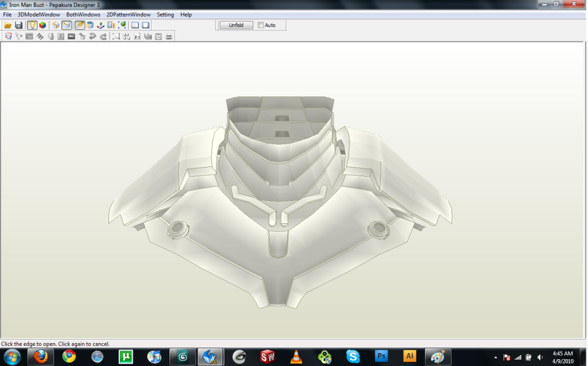Open the Setting menu
Screen dimensions: 588x366
point(165,14)
